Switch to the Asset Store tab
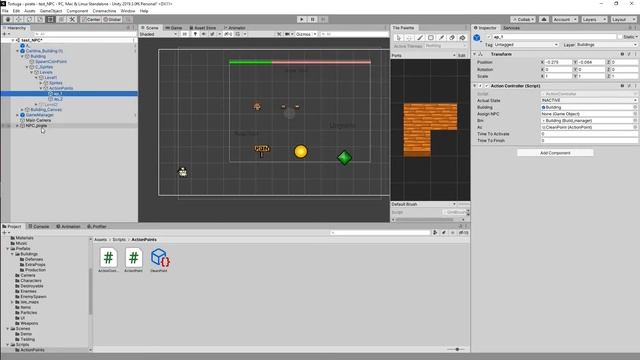This screenshot has height=360, width=640. click(x=202, y=28)
